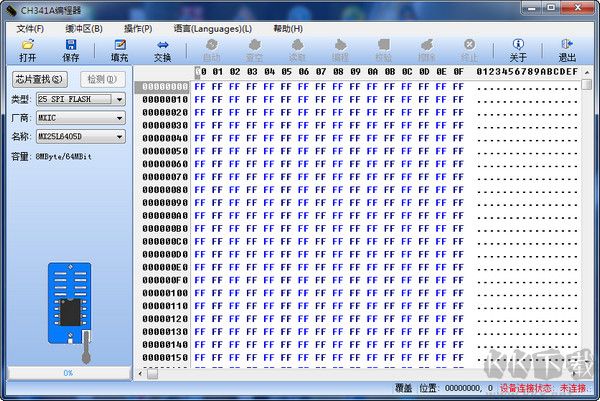Open the 缓冲区(B) menu
This screenshot has width=600, height=401.
point(84,29)
